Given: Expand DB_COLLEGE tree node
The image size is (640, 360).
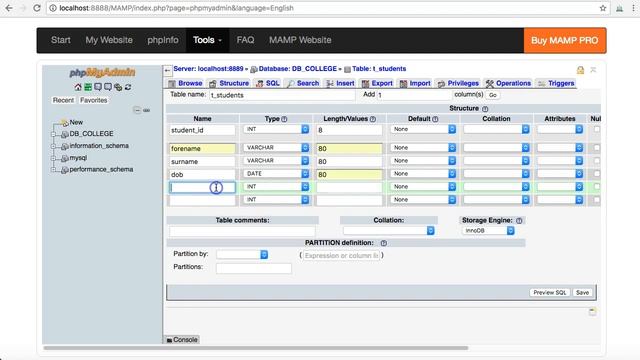Looking at the screenshot, I should pyautogui.click(x=53, y=134).
